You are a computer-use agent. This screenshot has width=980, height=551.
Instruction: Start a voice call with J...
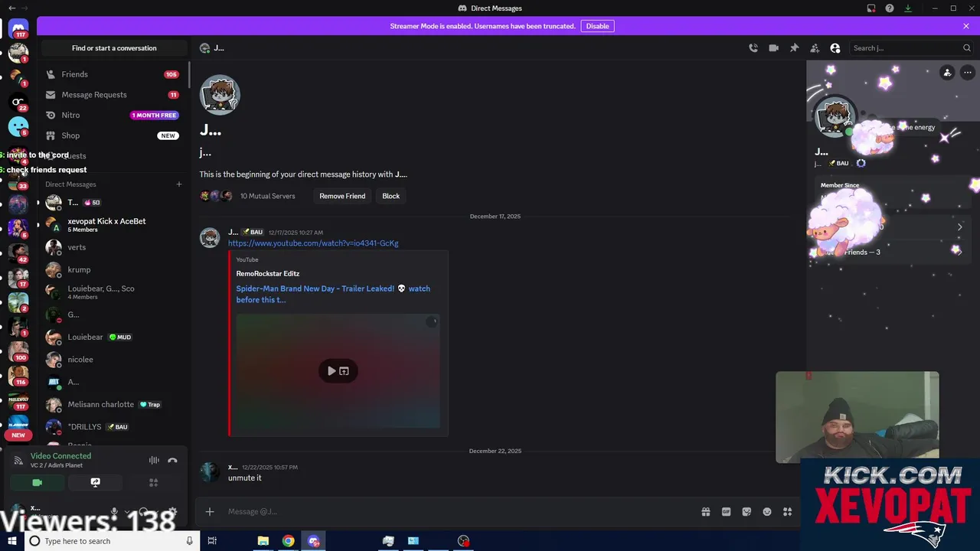tap(753, 48)
